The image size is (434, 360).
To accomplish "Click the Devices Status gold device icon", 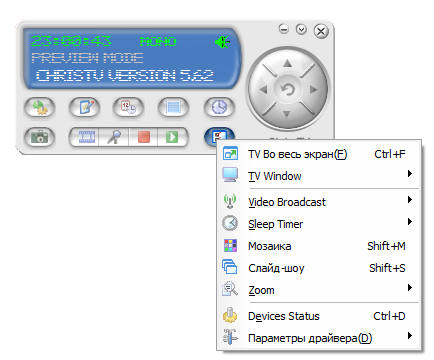I will [x=230, y=315].
